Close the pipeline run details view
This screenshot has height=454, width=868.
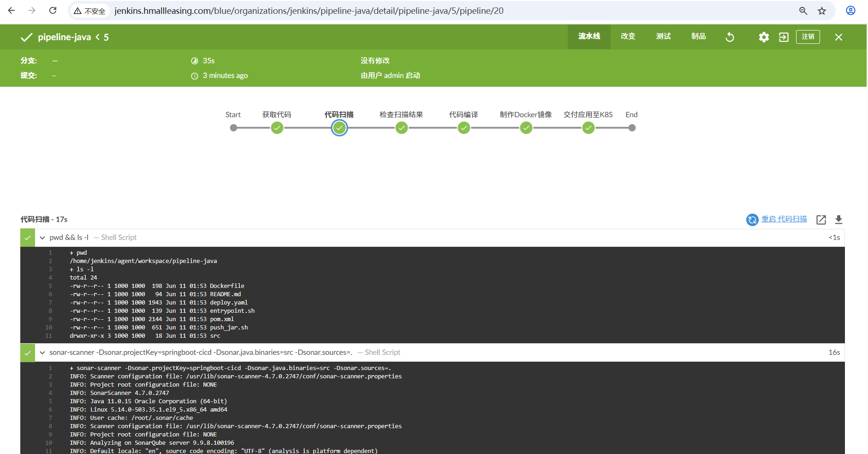(838, 37)
